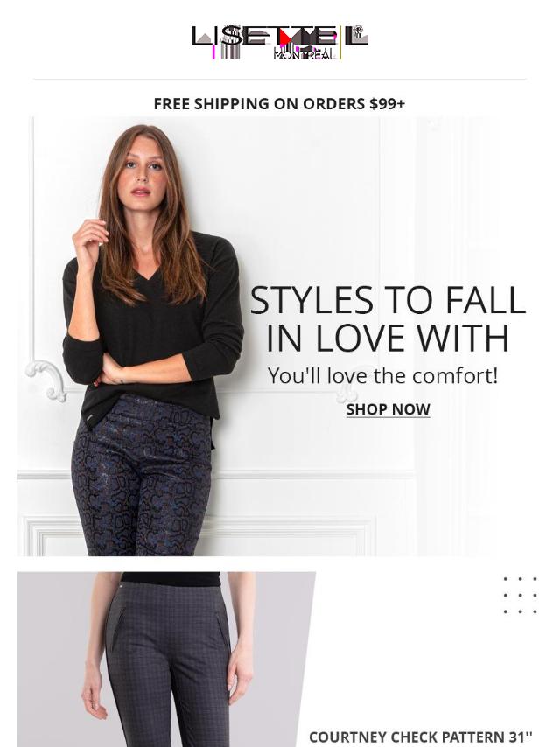Click the nine-dot grid decoration

(x=520, y=595)
